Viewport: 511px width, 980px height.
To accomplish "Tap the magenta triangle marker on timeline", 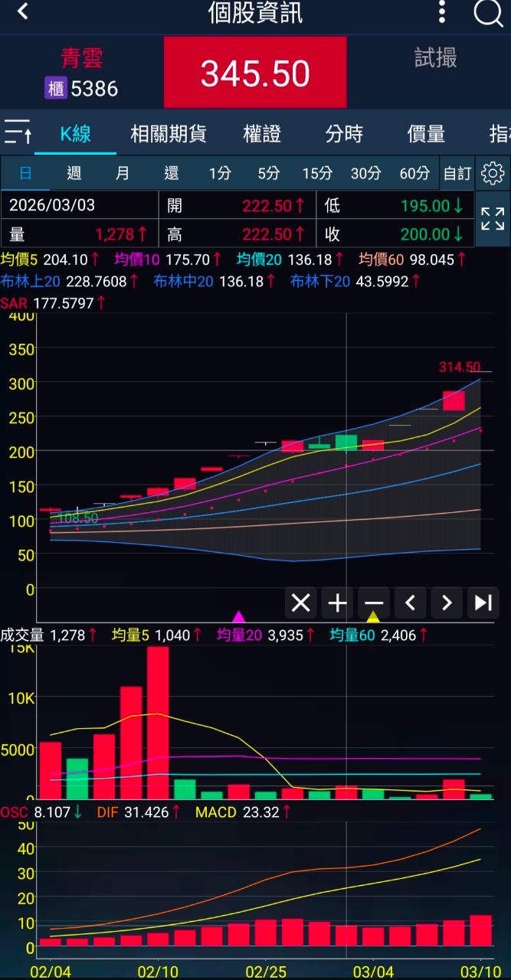I will coord(238,617).
